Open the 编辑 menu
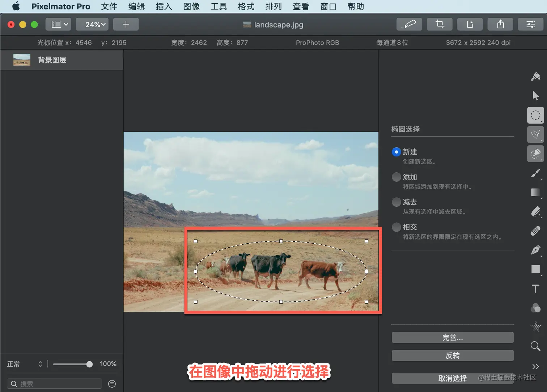 click(136, 6)
